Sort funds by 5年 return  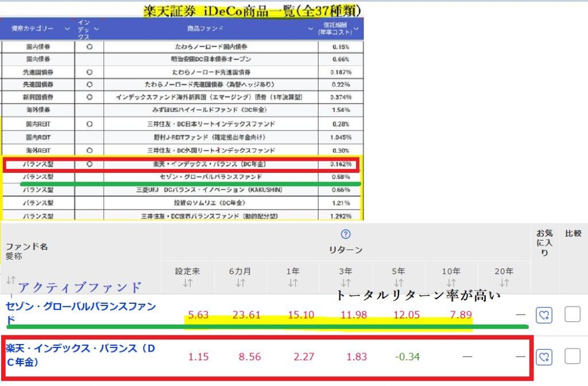click(399, 283)
